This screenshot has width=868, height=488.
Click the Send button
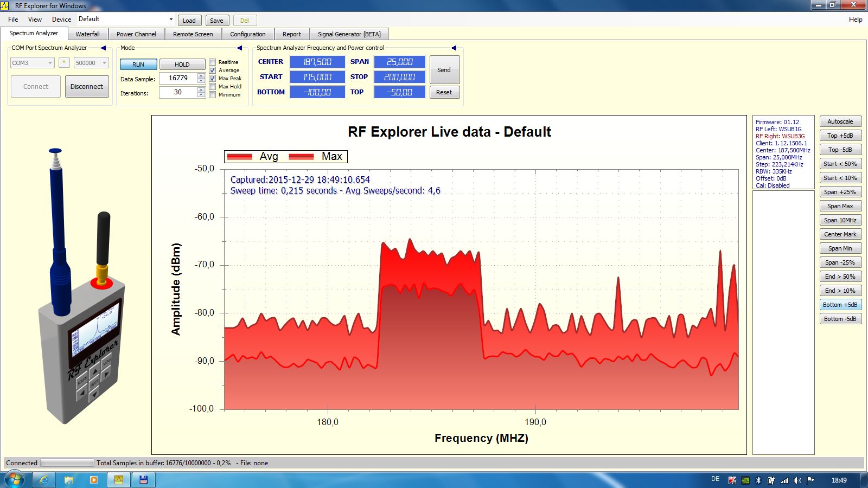click(444, 70)
